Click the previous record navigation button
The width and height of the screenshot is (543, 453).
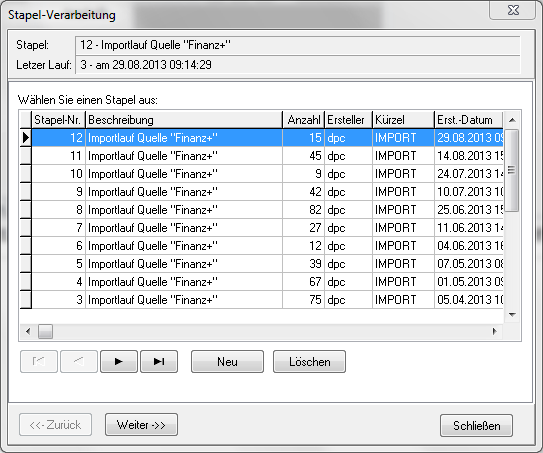tap(79, 362)
